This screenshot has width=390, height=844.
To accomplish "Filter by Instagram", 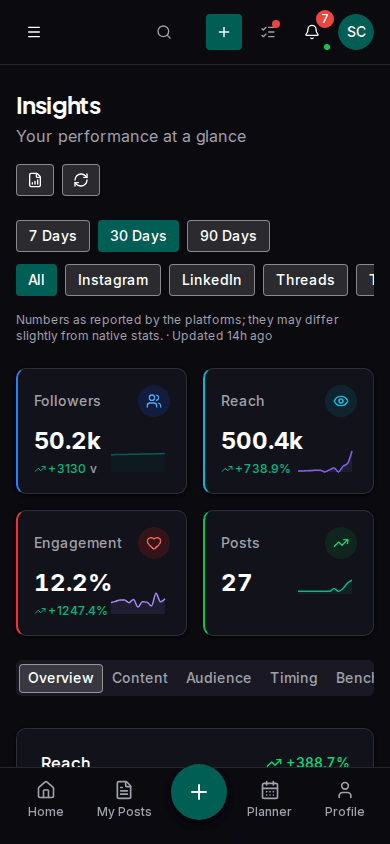I will 113,280.
